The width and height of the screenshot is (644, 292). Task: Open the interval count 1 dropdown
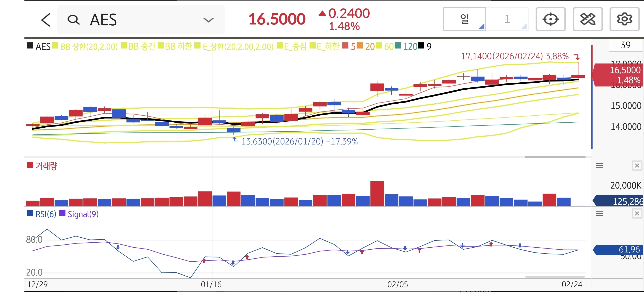pos(507,19)
